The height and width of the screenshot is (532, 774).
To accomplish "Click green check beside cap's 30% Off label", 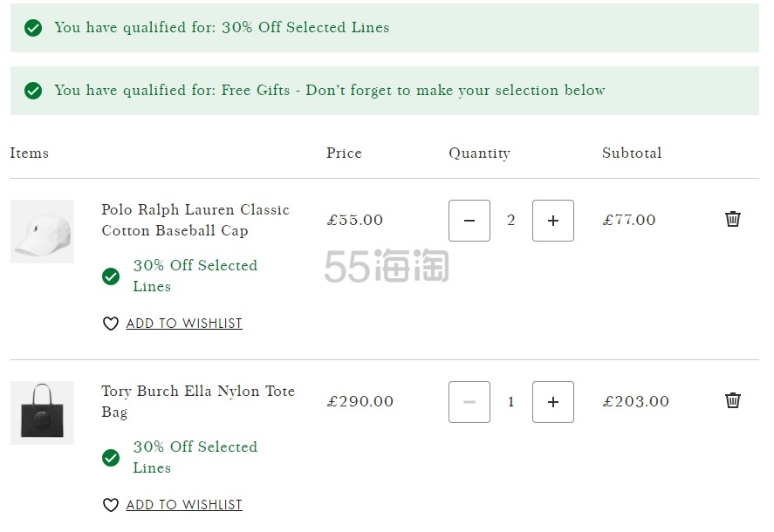I will coord(111,276).
